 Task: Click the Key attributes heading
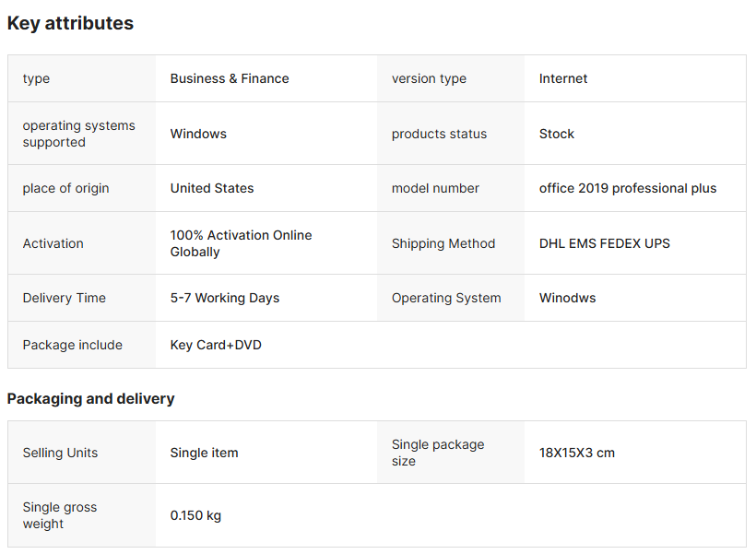70,23
